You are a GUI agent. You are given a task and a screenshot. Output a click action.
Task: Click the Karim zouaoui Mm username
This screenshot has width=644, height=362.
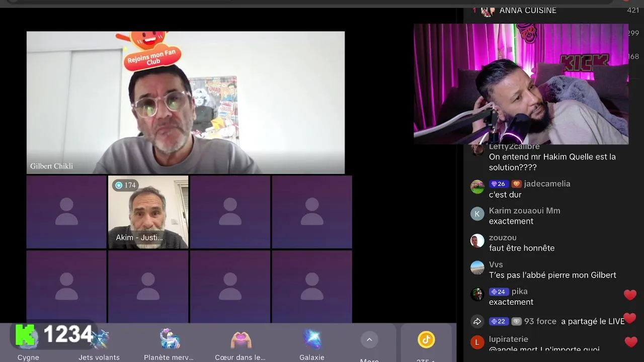point(524,211)
